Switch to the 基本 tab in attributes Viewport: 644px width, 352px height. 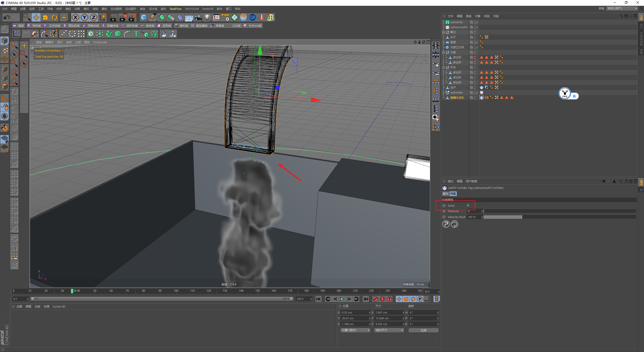(445, 194)
